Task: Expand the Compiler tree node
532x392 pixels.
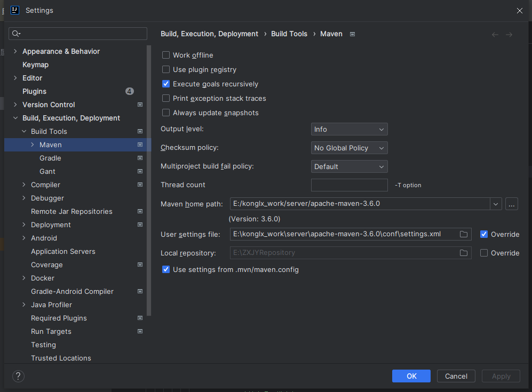Action: point(24,185)
